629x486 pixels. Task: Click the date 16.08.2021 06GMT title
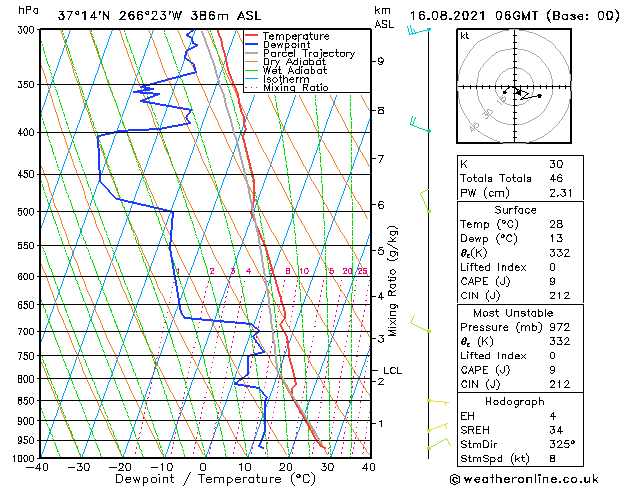point(473,16)
